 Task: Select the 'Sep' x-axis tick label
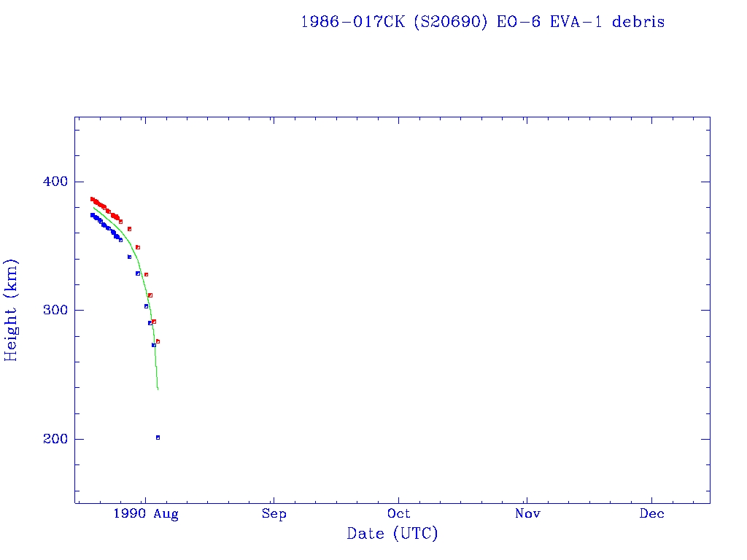(x=274, y=514)
